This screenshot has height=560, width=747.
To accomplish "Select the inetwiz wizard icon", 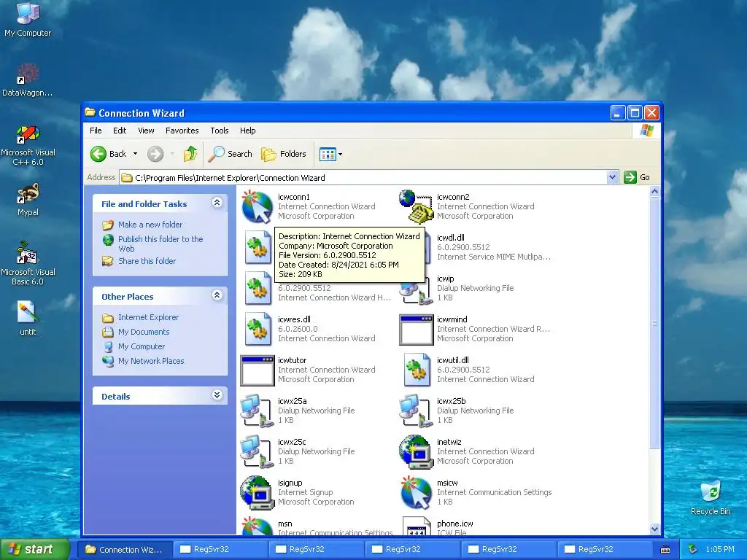I will tap(416, 451).
